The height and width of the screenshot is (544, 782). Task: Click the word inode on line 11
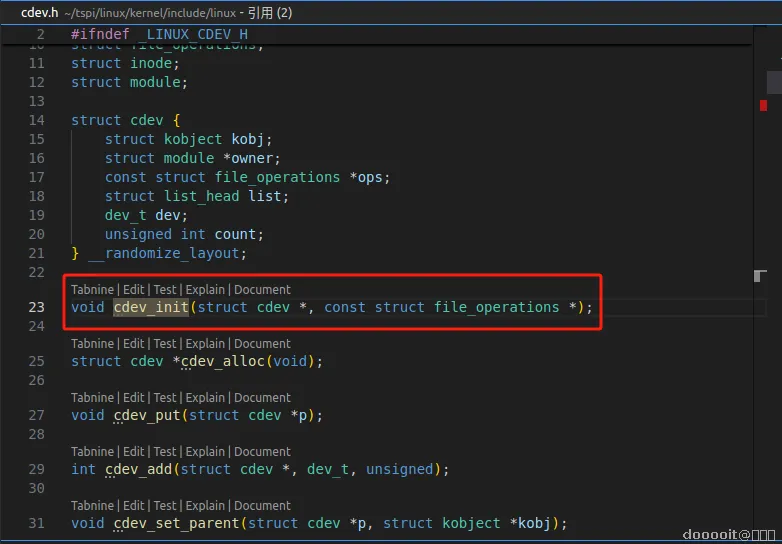(x=151, y=63)
